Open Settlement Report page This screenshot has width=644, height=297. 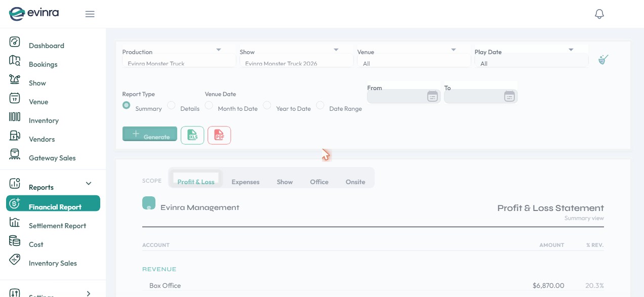coord(58,226)
